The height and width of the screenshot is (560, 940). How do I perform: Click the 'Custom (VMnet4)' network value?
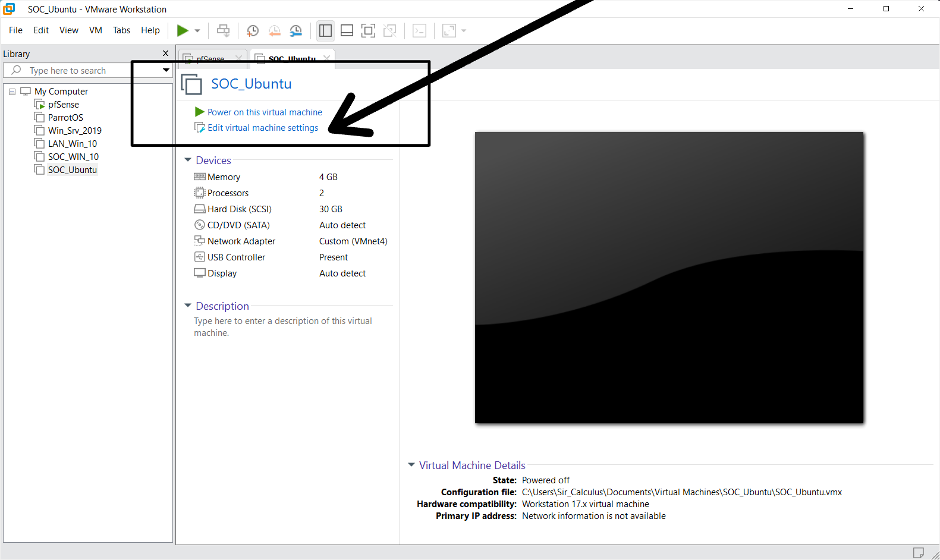point(353,241)
